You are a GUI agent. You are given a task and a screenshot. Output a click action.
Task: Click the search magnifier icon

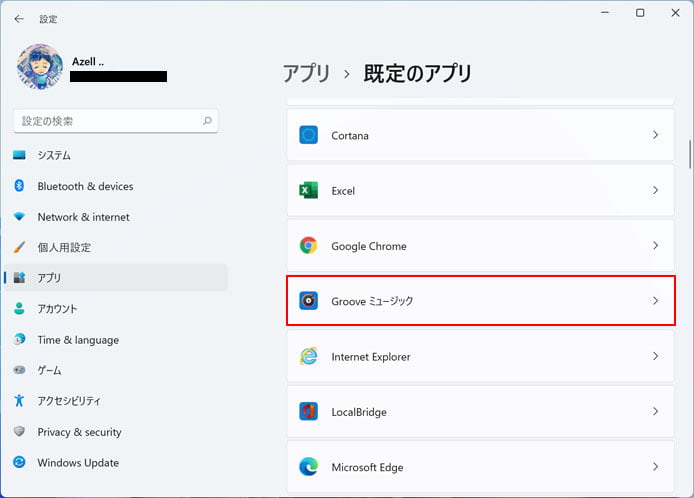click(207, 121)
